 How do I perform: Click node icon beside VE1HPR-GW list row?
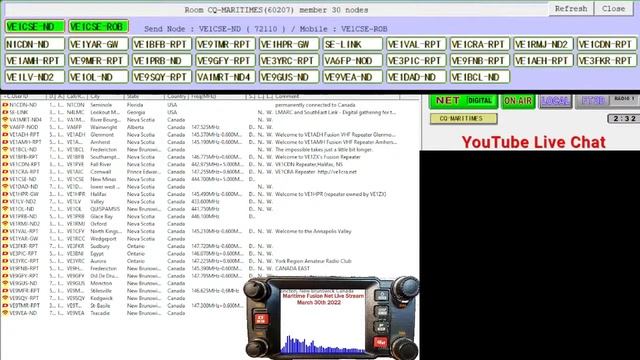(x=5, y=194)
